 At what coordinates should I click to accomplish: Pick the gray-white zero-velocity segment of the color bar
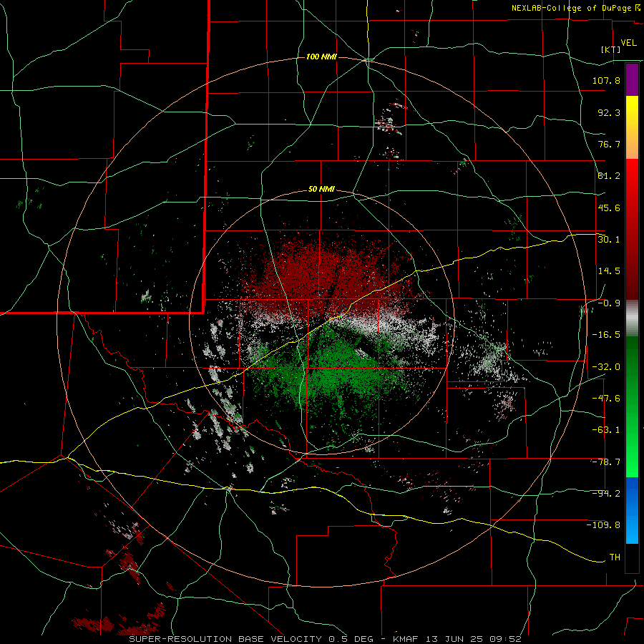point(632,318)
